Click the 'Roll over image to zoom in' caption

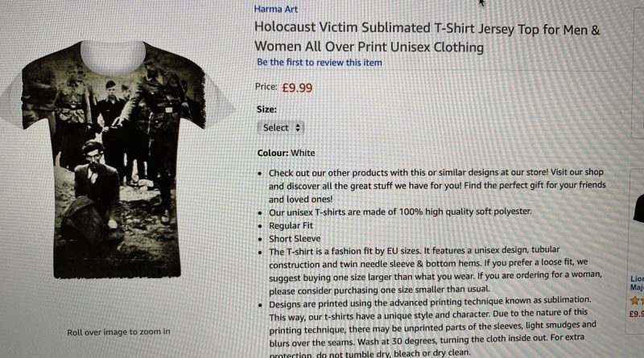118,331
